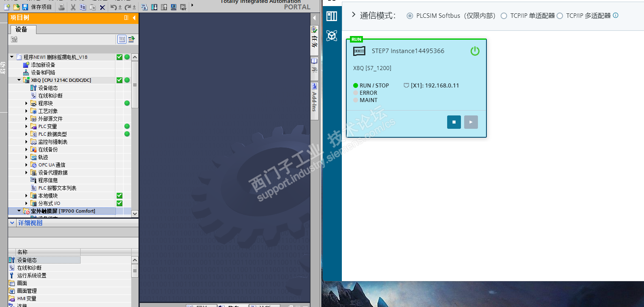Click PLC icon on STEP7 Instance card
This screenshot has height=307, width=644.
(359, 51)
